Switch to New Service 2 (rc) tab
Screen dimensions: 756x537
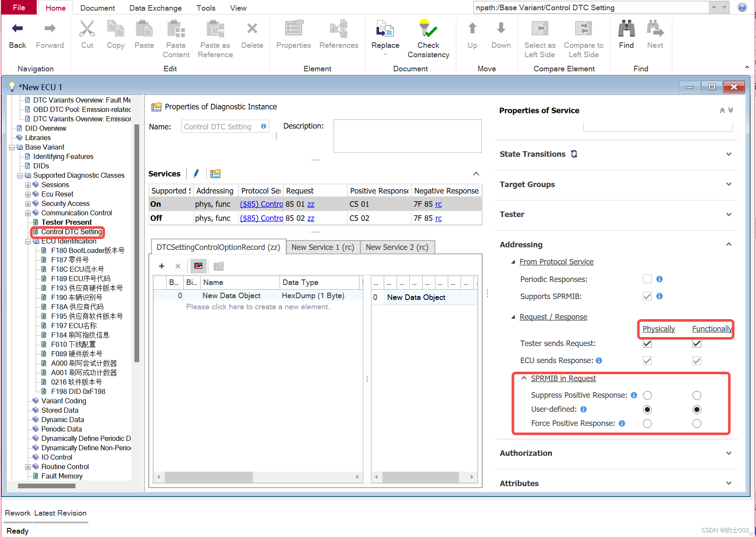(x=397, y=247)
